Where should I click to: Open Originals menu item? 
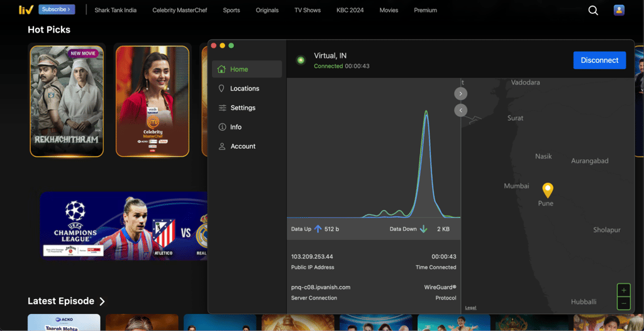tap(267, 10)
